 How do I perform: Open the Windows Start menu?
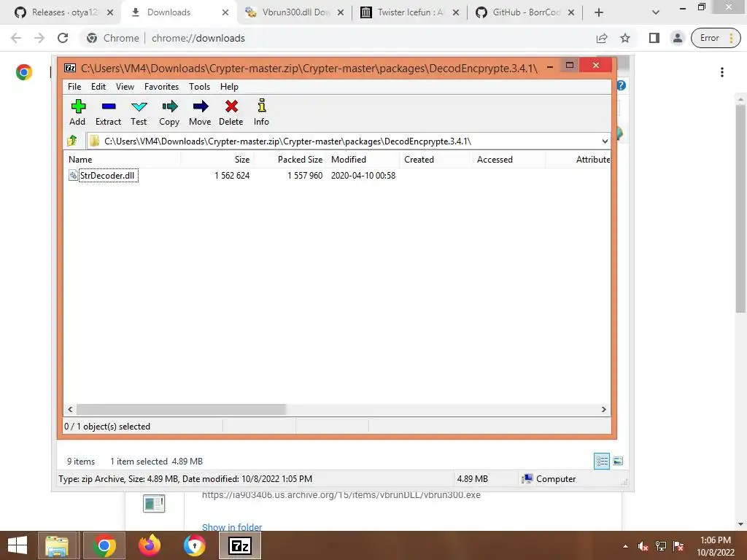point(18,545)
